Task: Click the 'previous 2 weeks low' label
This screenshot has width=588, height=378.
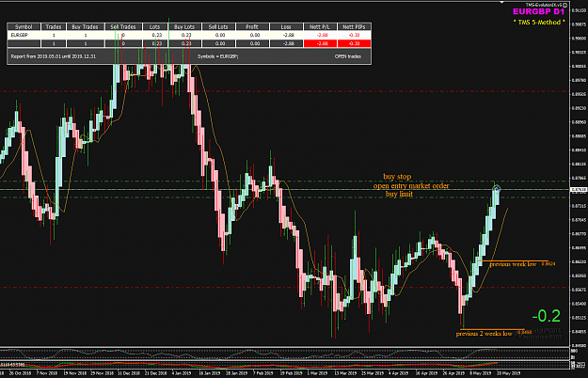Action: (484, 334)
